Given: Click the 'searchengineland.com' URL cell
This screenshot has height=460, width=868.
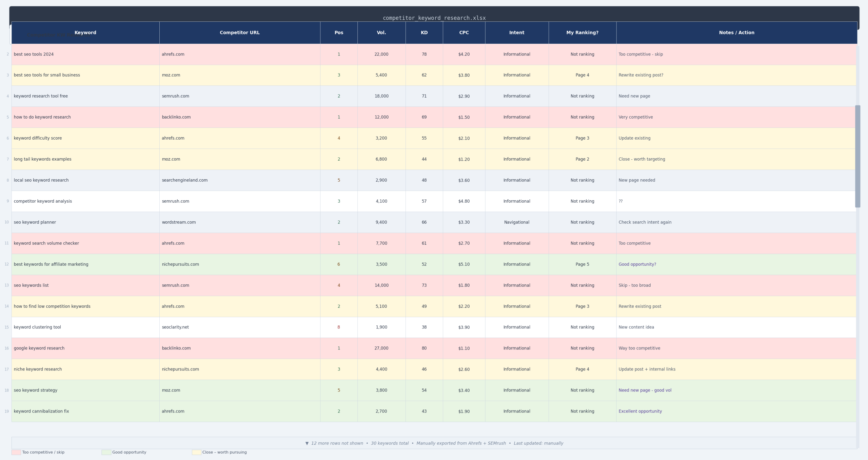Looking at the screenshot, I should pos(240,180).
